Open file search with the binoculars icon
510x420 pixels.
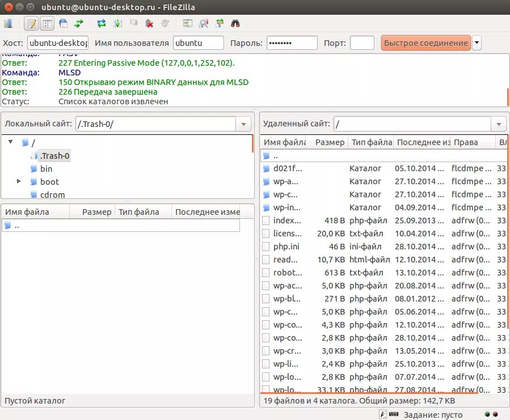[235, 23]
